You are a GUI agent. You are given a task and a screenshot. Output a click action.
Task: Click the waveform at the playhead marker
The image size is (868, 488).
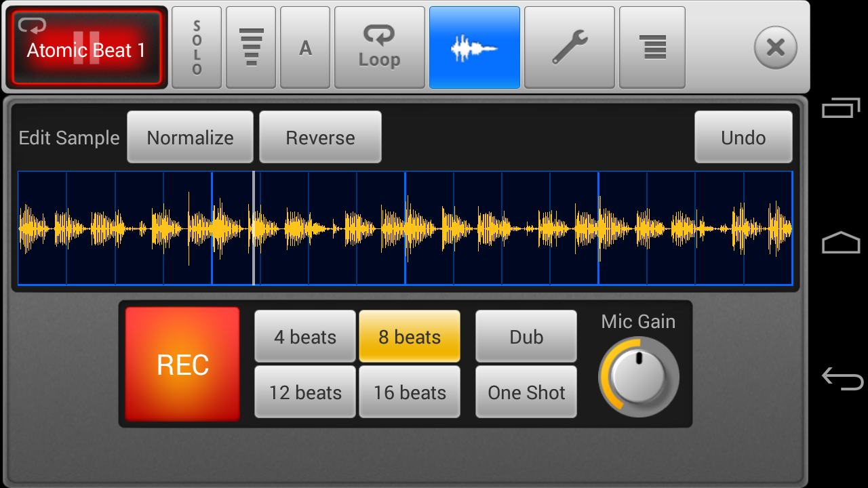point(254,228)
